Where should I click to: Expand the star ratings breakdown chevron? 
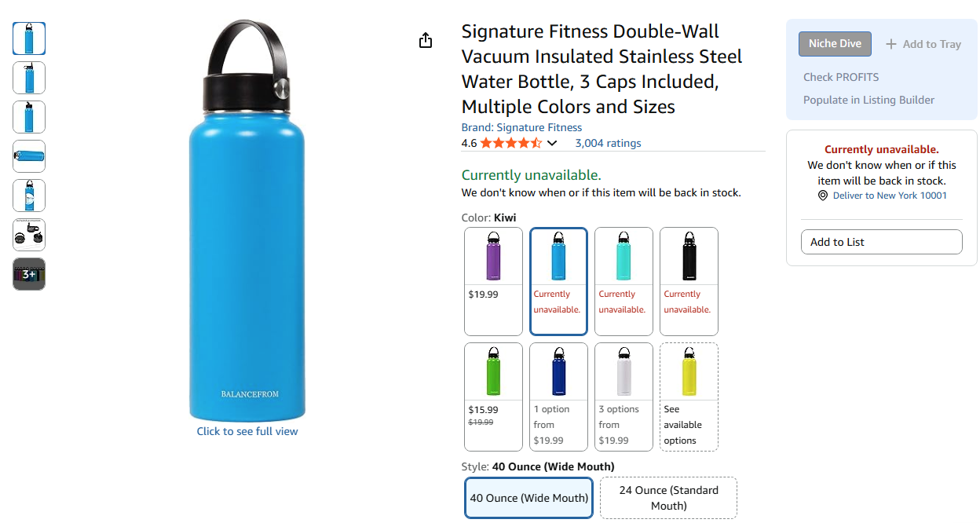pos(552,143)
